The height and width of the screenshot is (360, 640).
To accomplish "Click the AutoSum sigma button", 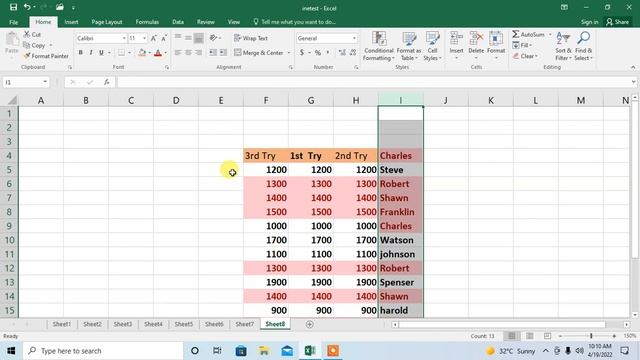I will click(x=529, y=34).
